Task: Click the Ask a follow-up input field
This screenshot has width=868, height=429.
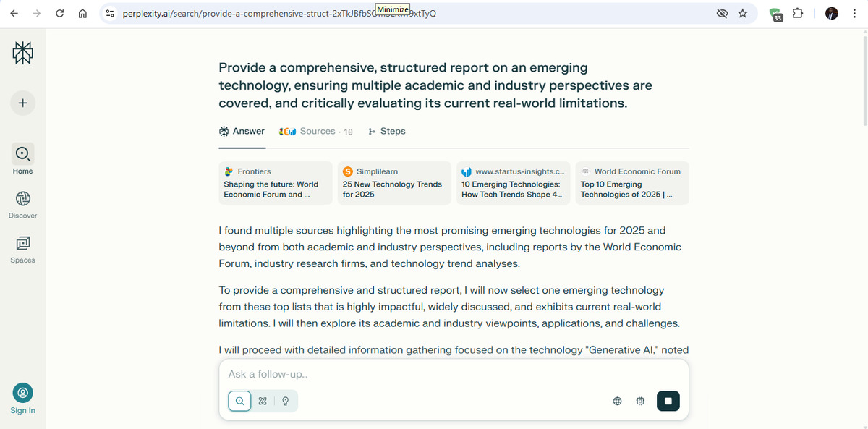Action: (434, 374)
